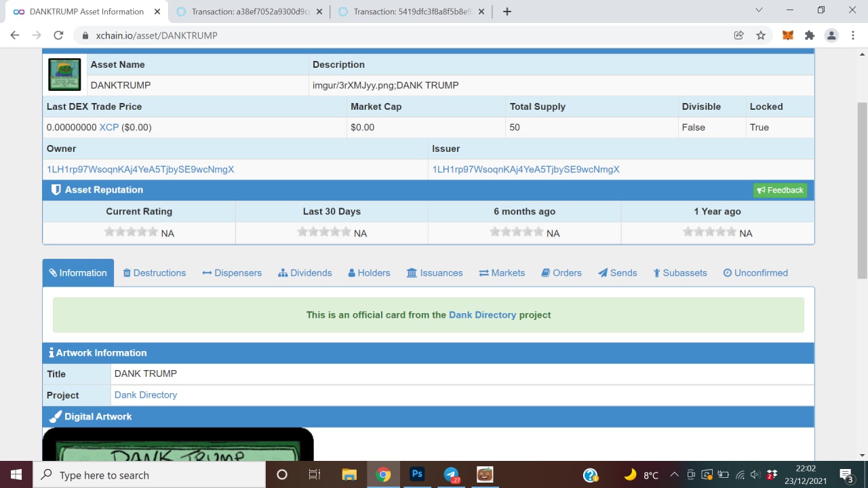Click the volume speaker tray icon

click(x=755, y=474)
